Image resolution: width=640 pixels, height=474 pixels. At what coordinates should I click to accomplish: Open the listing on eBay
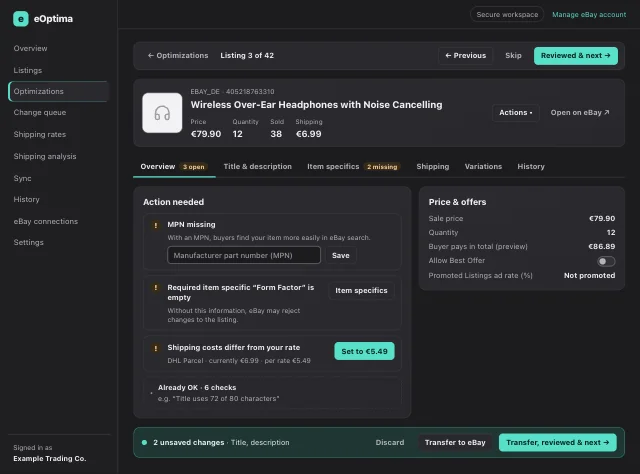point(580,113)
